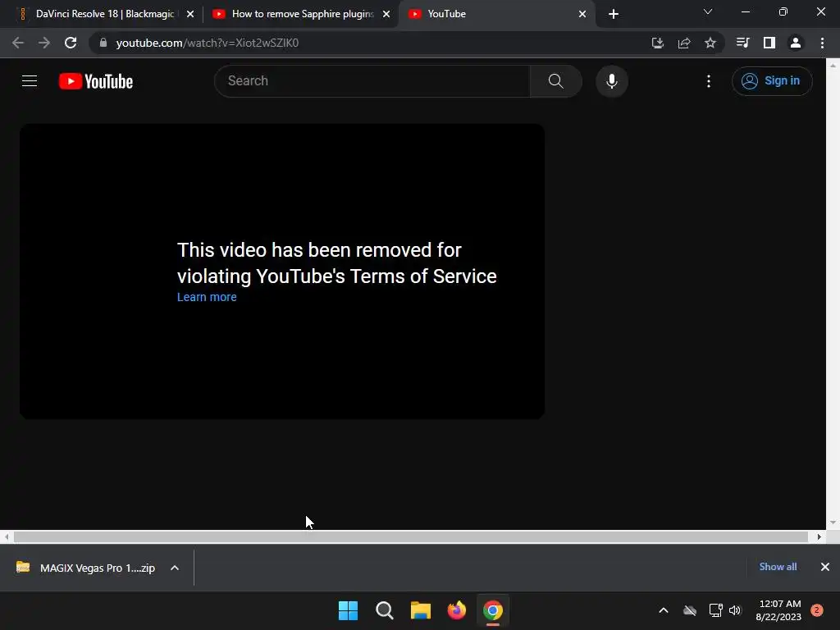Click the OneDrive cloud tray icon

(690, 610)
